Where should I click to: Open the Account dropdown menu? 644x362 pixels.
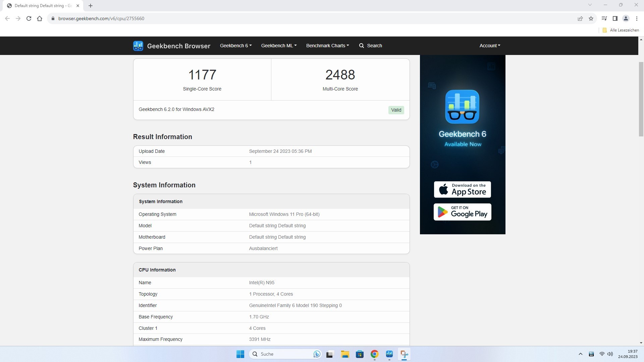(490, 46)
